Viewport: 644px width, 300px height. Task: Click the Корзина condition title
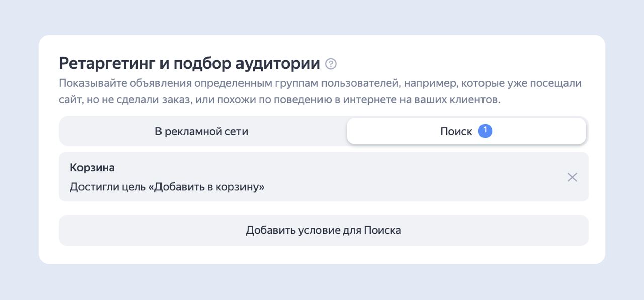click(x=92, y=168)
